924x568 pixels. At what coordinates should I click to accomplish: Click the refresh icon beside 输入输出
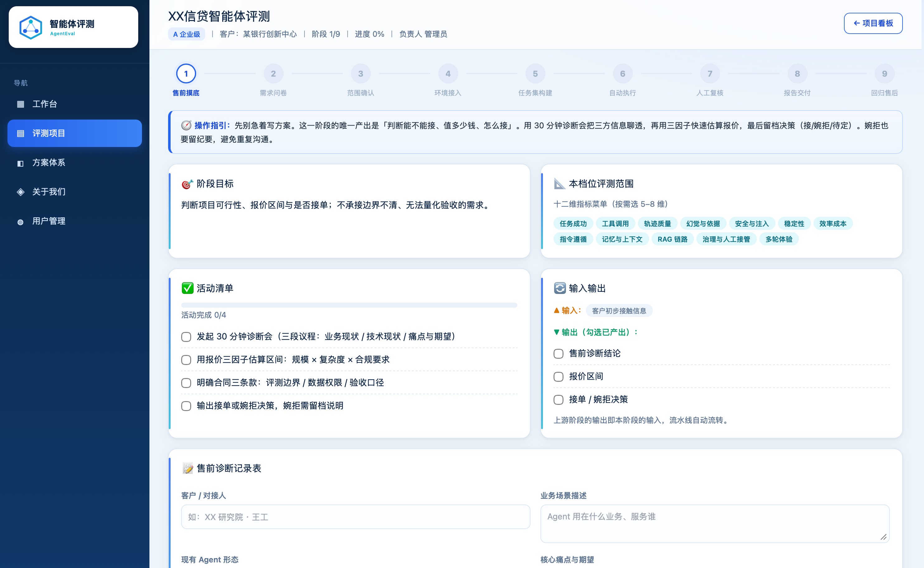click(x=560, y=288)
